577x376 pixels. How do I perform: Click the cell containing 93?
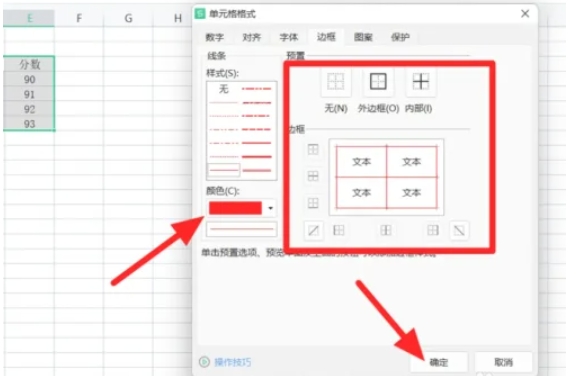pyautogui.click(x=29, y=124)
